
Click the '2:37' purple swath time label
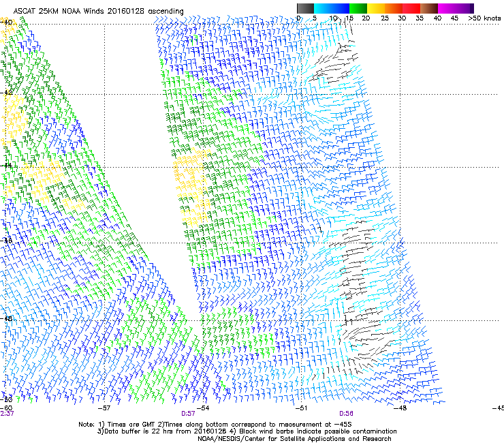click(x=7, y=414)
